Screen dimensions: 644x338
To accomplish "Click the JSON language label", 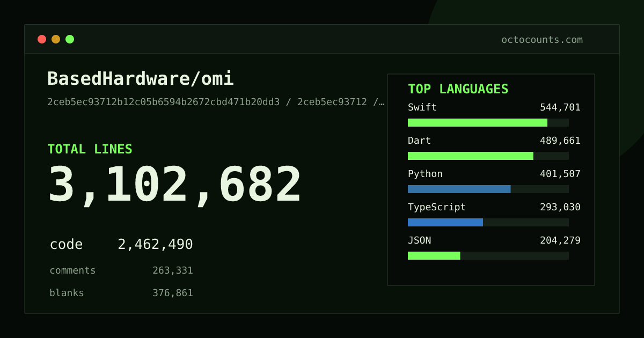I will click(419, 240).
